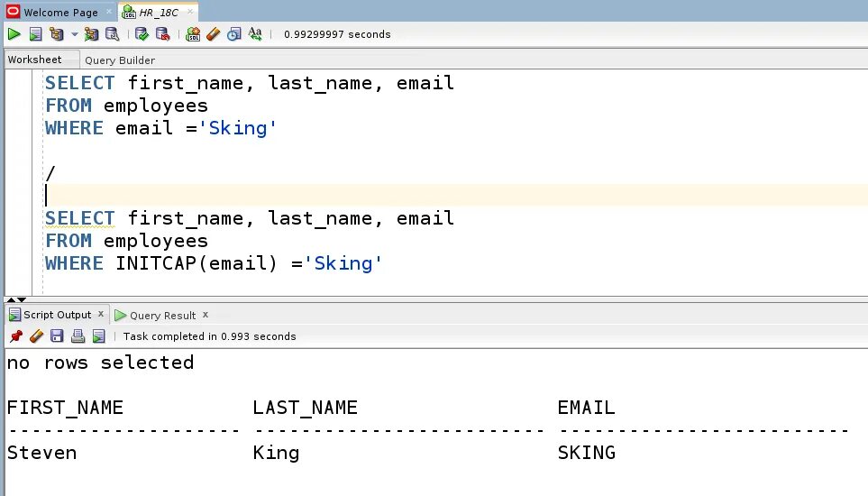Screen dimensions: 868x496
Task: Switch to the Query Builder tab
Action: pyautogui.click(x=120, y=60)
